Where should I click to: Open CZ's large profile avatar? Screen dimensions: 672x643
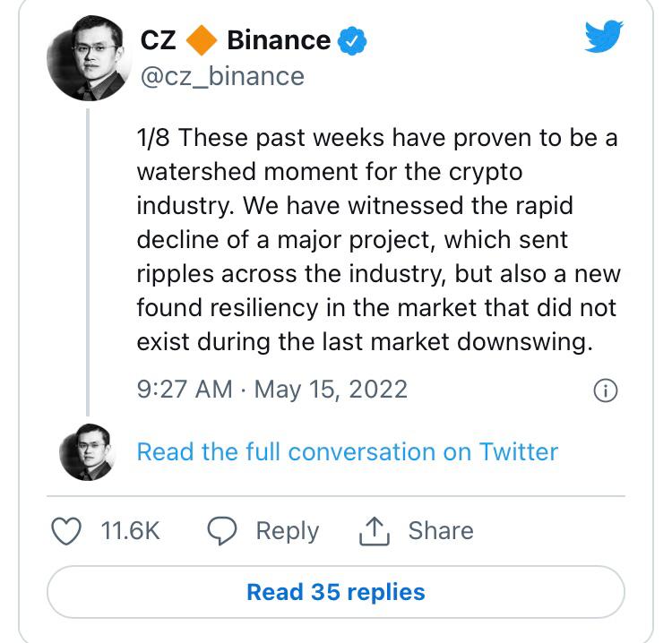(x=90, y=61)
